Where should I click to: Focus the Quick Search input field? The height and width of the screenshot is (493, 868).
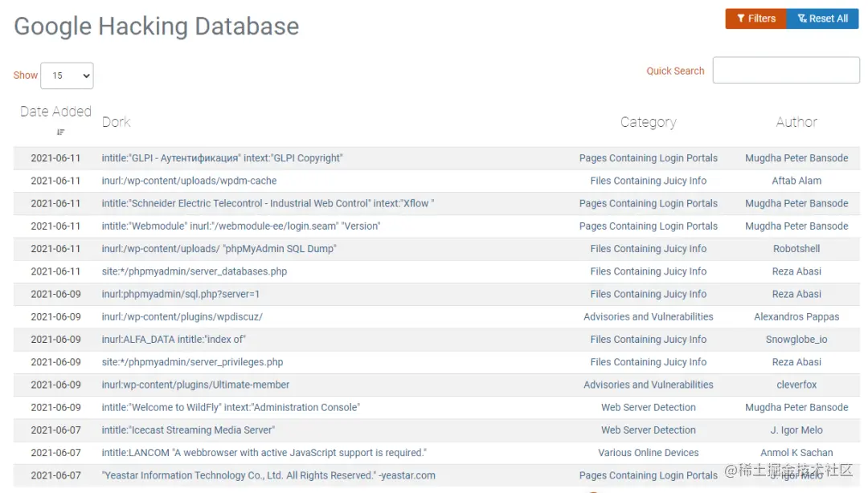[x=786, y=71]
